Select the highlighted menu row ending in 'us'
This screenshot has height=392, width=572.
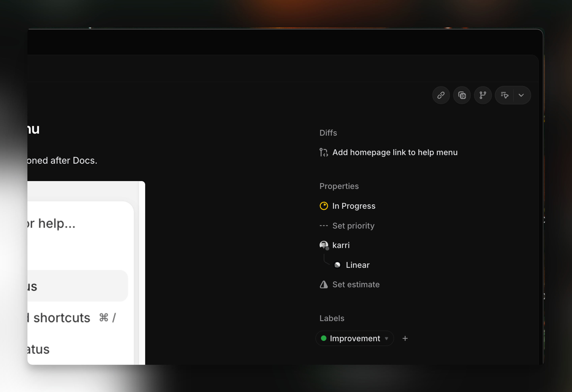tap(78, 286)
